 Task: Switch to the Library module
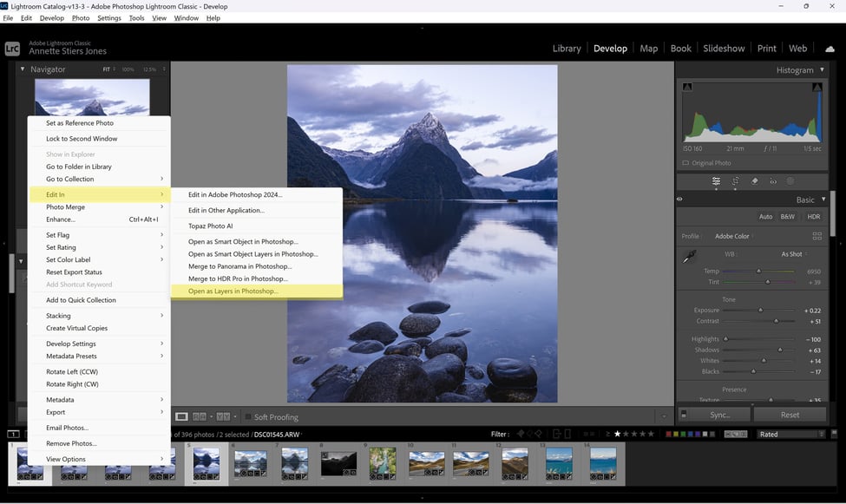(x=567, y=48)
